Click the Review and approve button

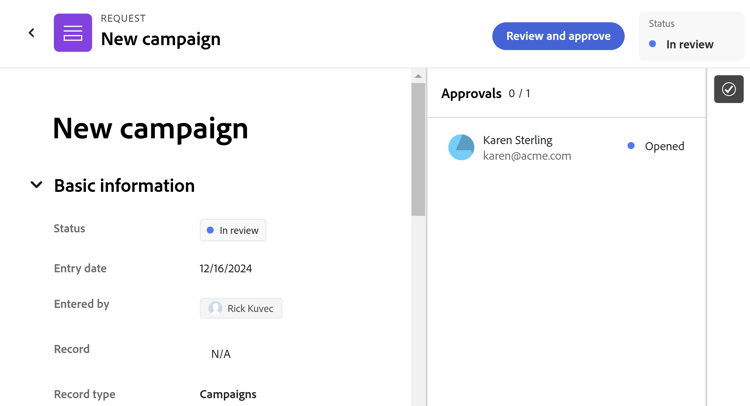pos(558,36)
